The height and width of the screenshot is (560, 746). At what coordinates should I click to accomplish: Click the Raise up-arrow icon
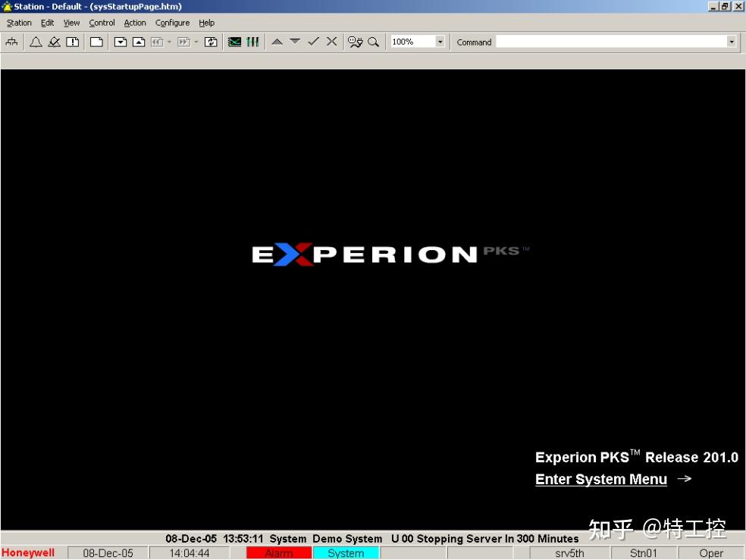[x=277, y=42]
